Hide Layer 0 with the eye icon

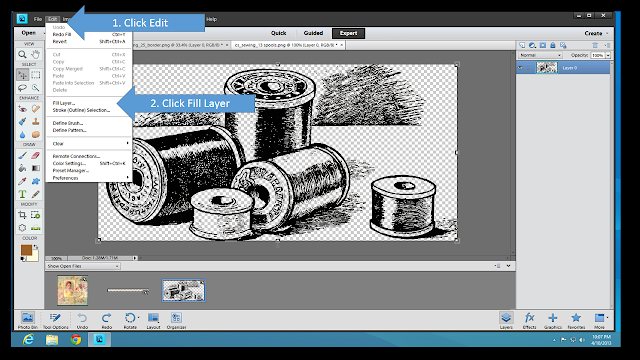point(520,68)
